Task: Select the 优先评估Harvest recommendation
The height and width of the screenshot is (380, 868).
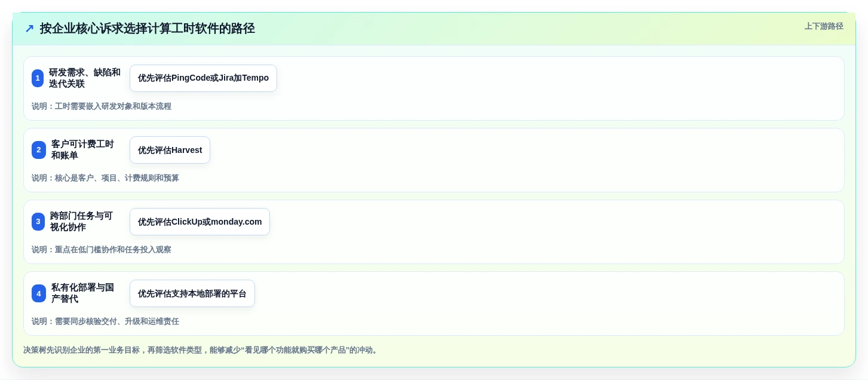Action: (x=170, y=150)
